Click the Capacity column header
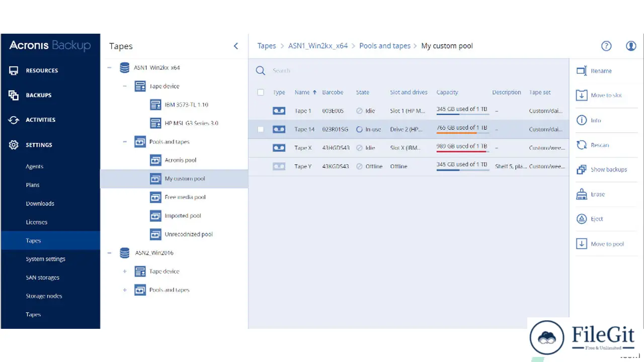The height and width of the screenshot is (362, 644). 447,93
